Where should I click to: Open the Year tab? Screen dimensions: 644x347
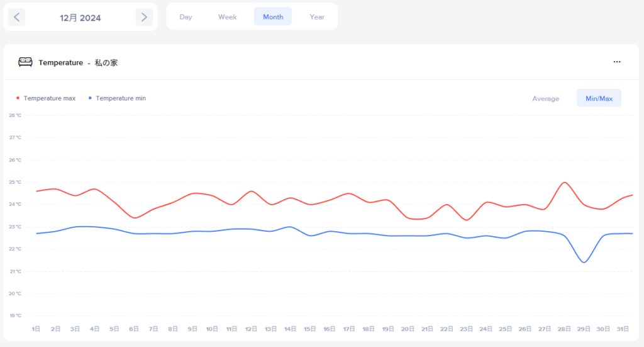pos(317,17)
